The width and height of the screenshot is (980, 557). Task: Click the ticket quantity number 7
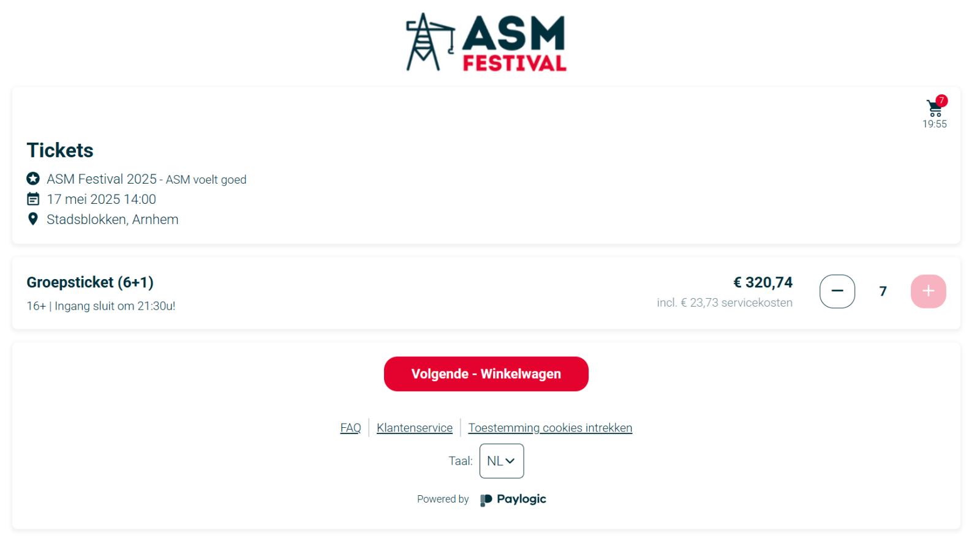883,291
